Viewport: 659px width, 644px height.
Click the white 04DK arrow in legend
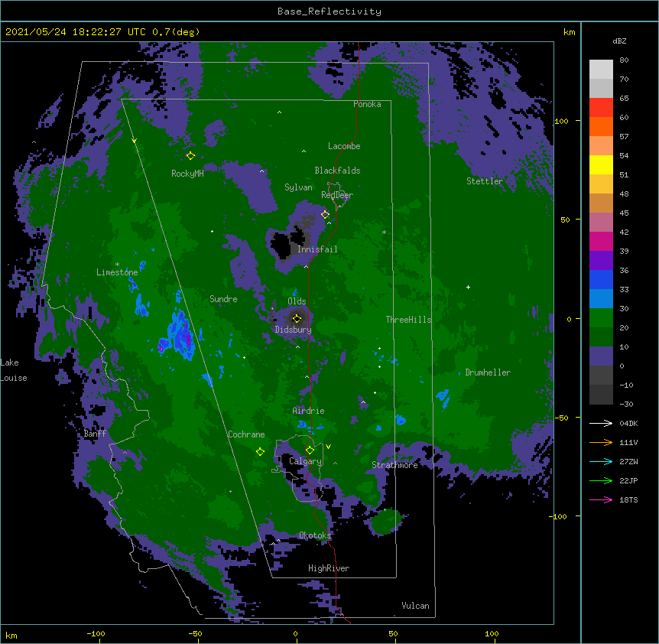tap(601, 423)
